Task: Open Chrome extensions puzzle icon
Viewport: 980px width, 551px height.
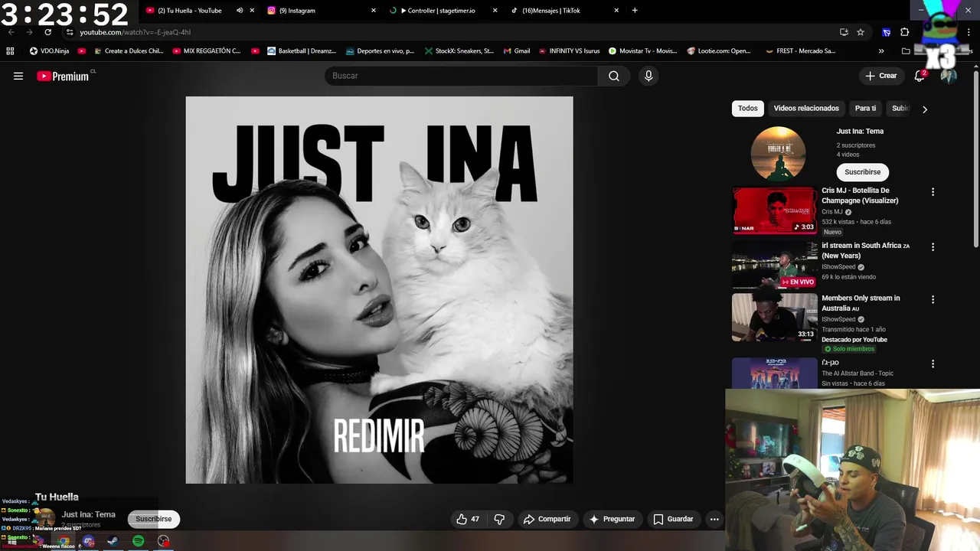Action: coord(904,32)
